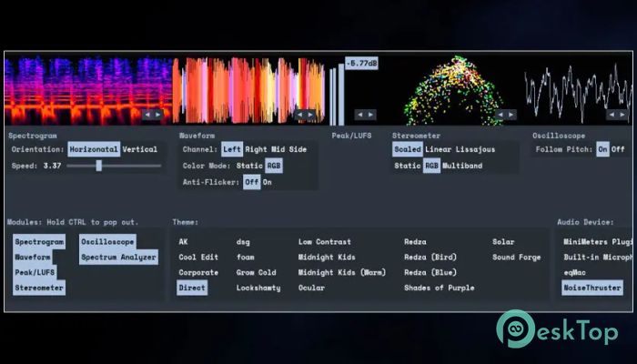The height and width of the screenshot is (364, 637).
Task: Adjust the spectrogram Speed slider handle
Action: point(98,166)
